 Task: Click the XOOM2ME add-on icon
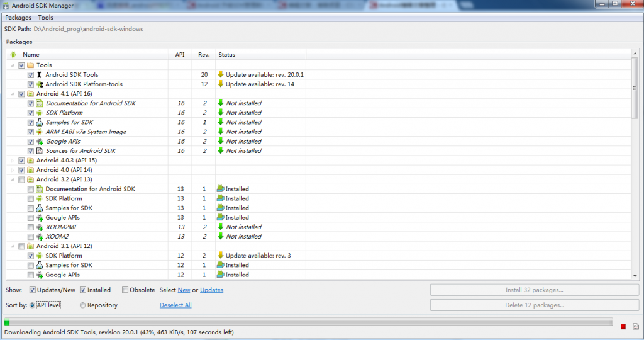point(40,227)
